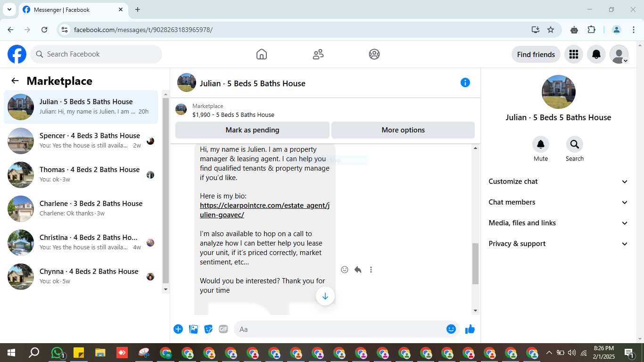Screen dimensions: 644x362
Task: Open the $1,990 Marketplace listing header
Action: tap(325, 110)
